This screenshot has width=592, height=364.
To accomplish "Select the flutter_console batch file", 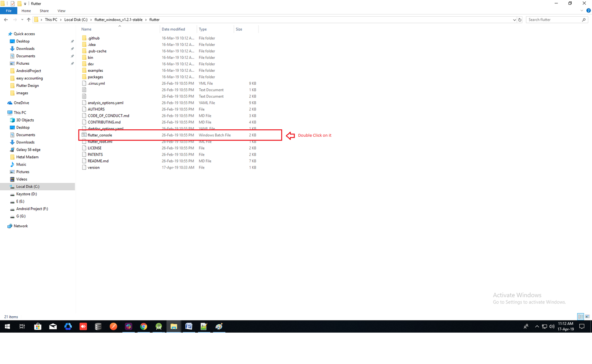I will (x=100, y=135).
